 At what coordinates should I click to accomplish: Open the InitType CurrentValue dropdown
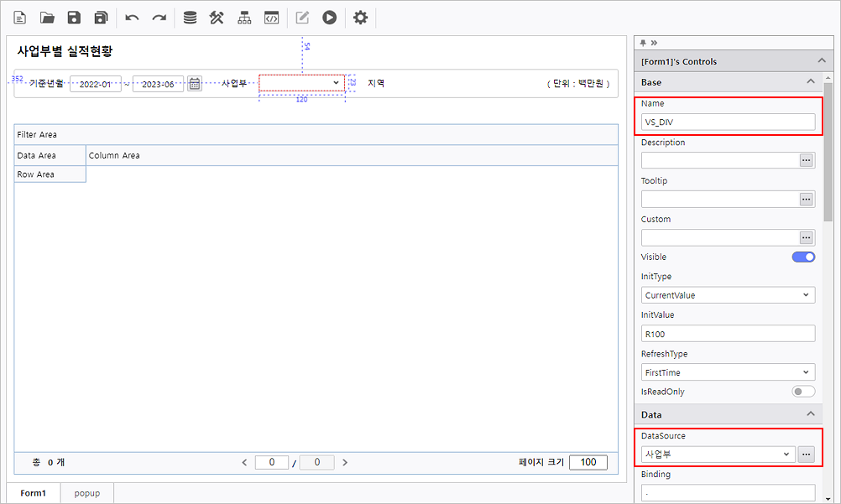[728, 295]
